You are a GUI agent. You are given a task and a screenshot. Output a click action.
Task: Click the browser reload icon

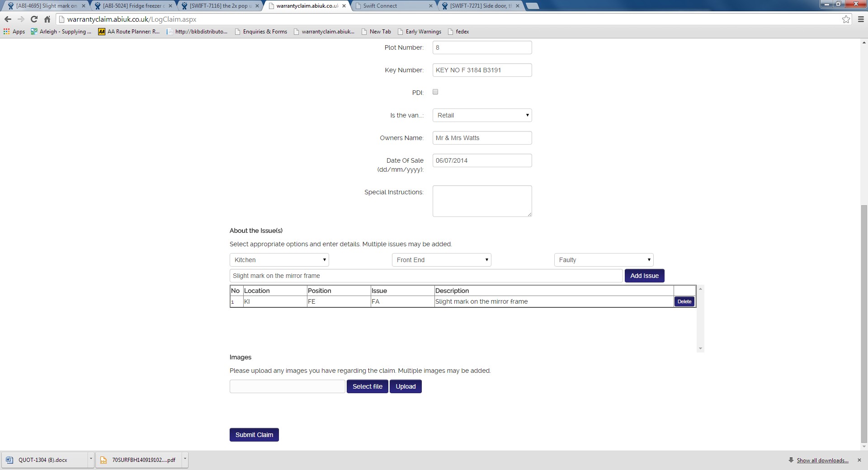34,19
